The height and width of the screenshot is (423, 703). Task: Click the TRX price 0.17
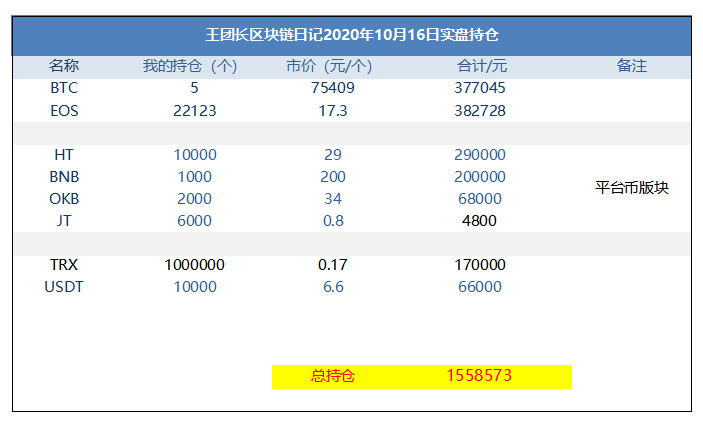tap(333, 265)
